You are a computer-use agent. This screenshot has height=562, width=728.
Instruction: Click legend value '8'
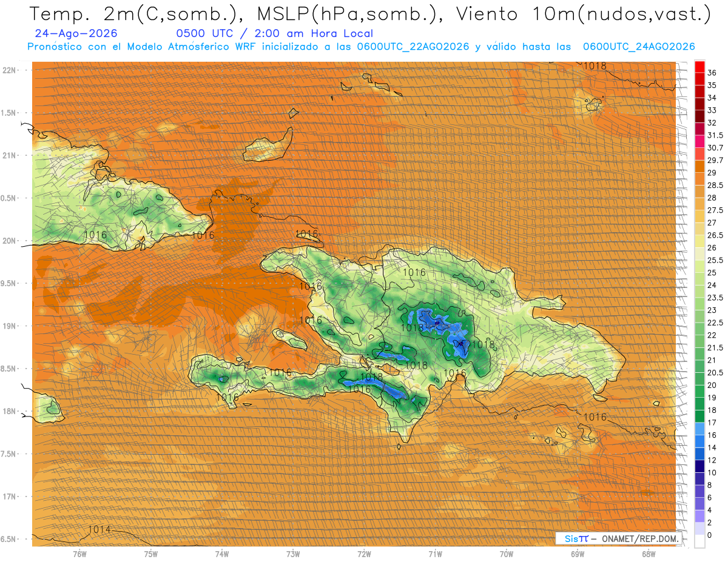[710, 485]
